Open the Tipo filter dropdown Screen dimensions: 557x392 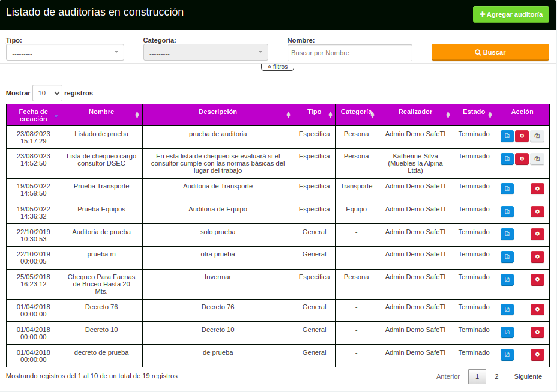pos(65,53)
